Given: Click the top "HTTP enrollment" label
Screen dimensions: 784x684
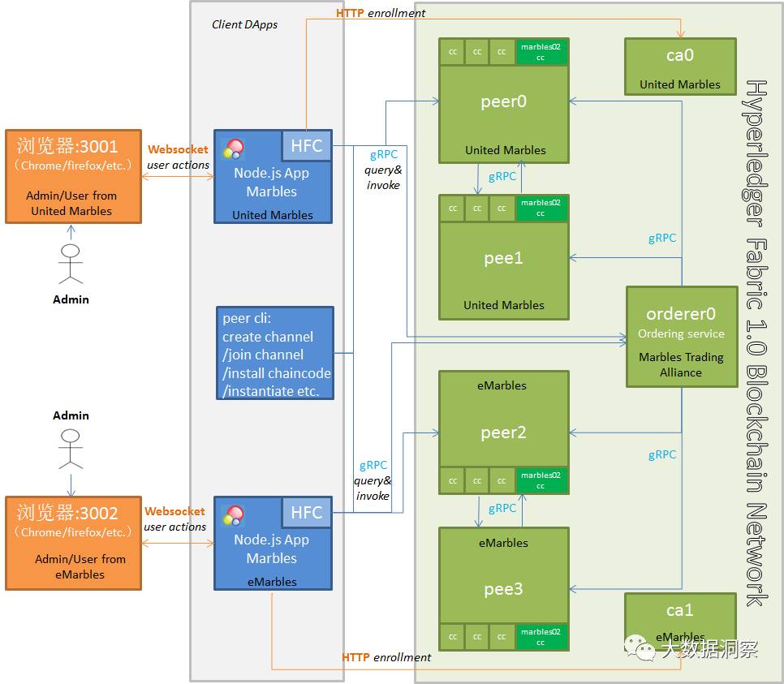Looking at the screenshot, I should 381,13.
